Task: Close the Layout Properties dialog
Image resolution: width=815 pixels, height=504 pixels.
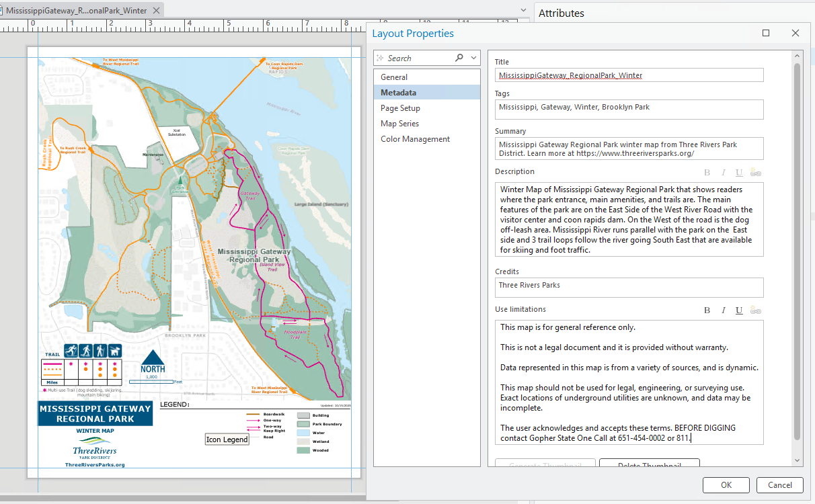Action: (x=795, y=33)
